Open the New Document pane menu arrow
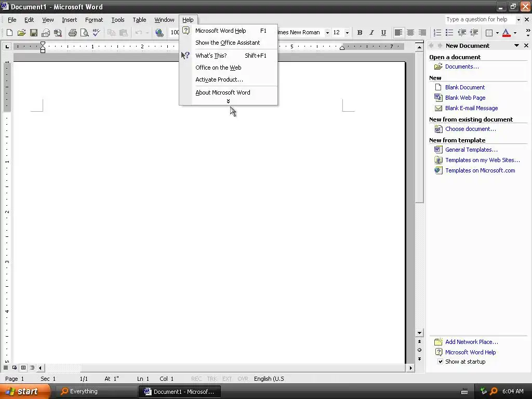Image resolution: width=532 pixels, height=399 pixels. pyautogui.click(x=517, y=46)
